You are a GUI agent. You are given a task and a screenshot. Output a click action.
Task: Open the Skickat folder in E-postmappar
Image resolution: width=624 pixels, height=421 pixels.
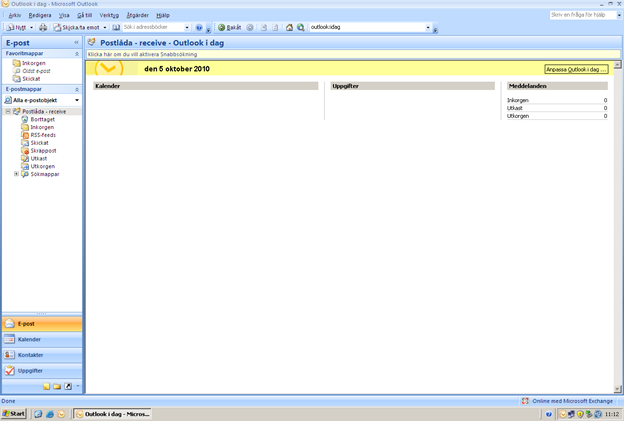(x=39, y=143)
